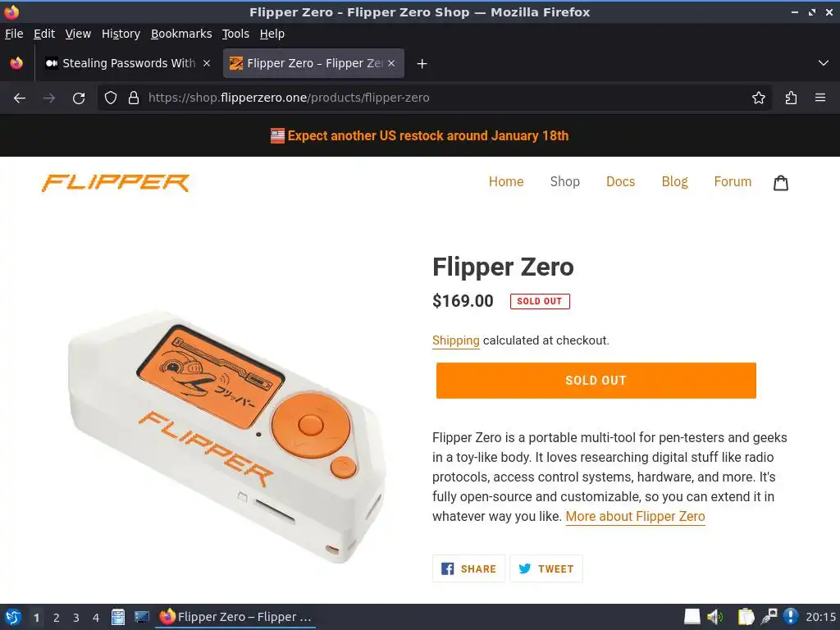Switch to workspace 3 in taskbar
The height and width of the screenshot is (630, 840).
coord(75,617)
